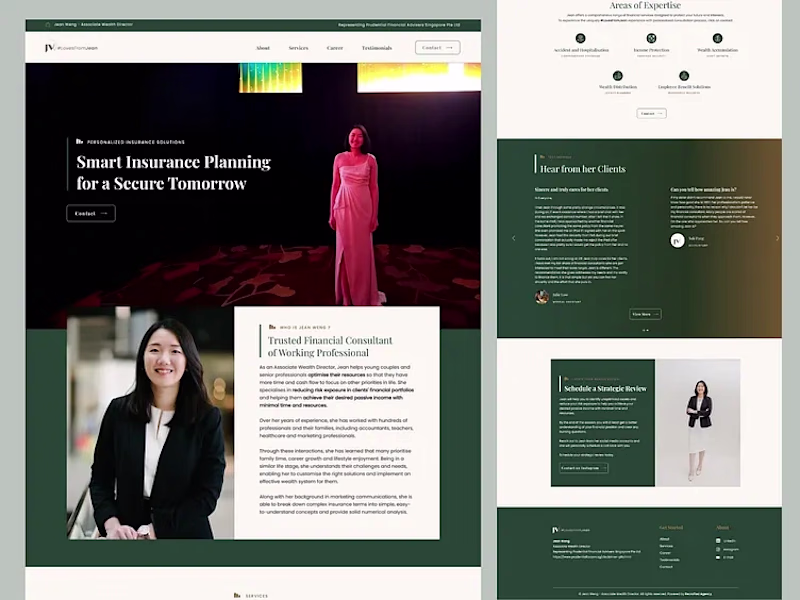Click the reviewer avatar under the first testimonial
800x600 pixels.
pyautogui.click(x=542, y=297)
